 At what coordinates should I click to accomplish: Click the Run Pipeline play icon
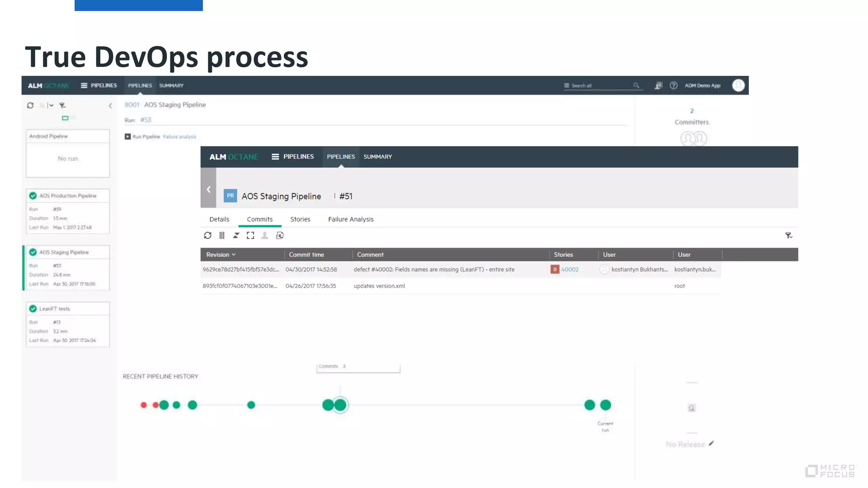[128, 136]
